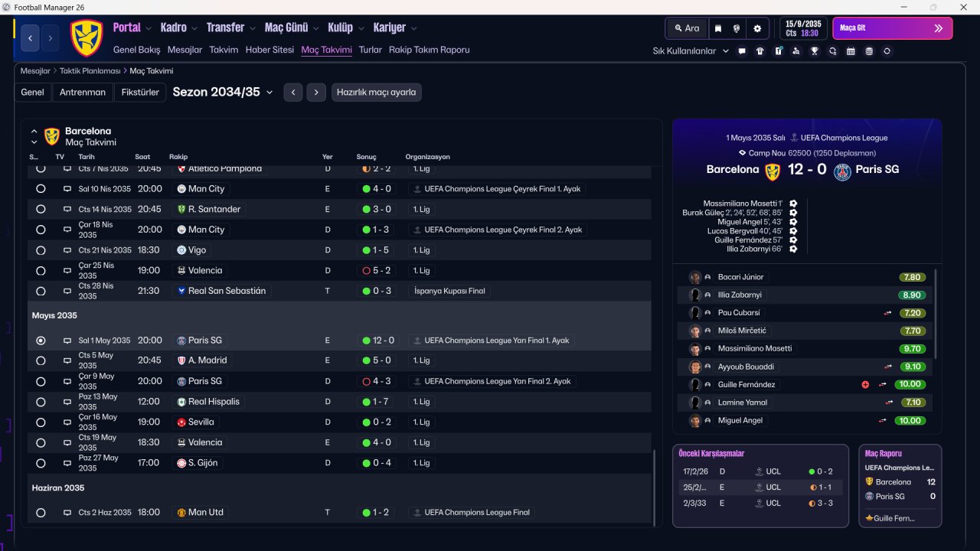Click the Taktik Planlaması breadcrumb link
Screen dimensions: 980x551
pyautogui.click(x=90, y=71)
